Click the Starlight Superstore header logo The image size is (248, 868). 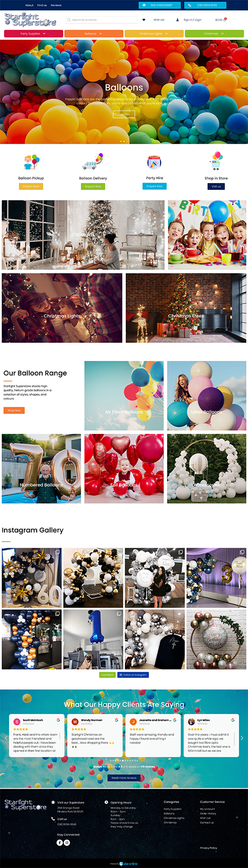pyautogui.click(x=30, y=19)
